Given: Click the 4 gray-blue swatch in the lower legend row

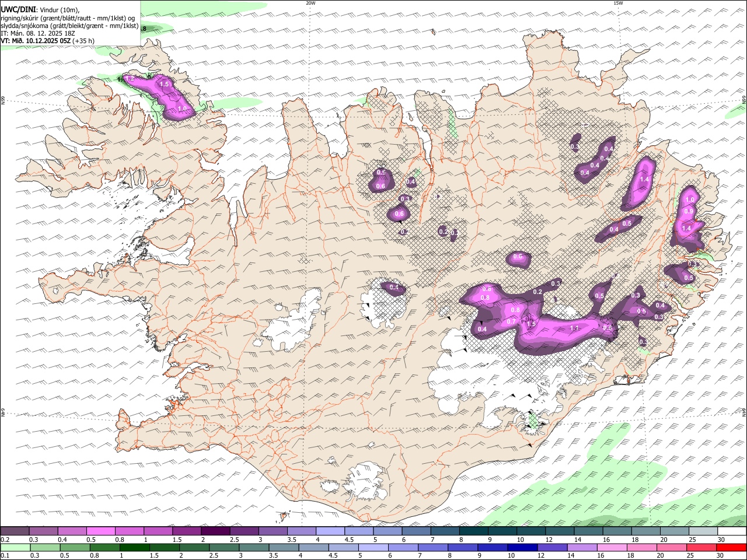Looking at the screenshot, I should tap(313, 547).
